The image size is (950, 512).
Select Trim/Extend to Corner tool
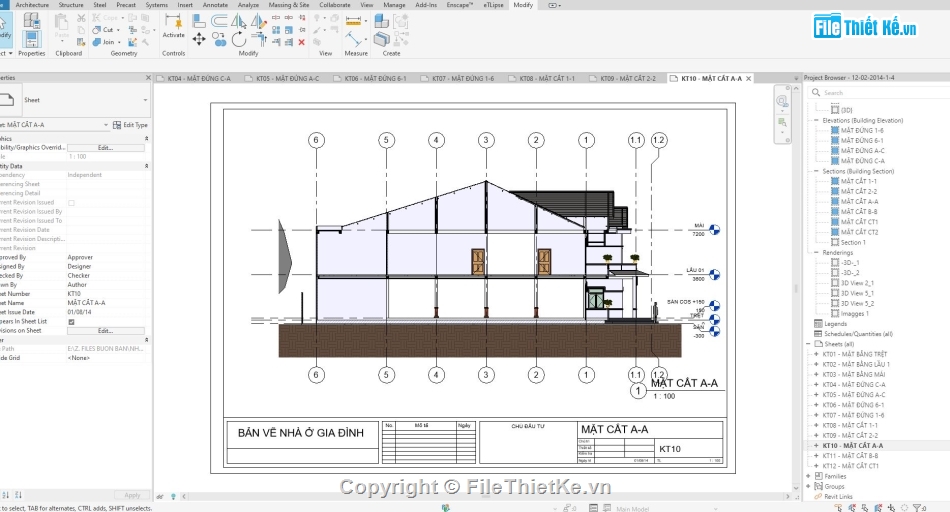coord(259,39)
